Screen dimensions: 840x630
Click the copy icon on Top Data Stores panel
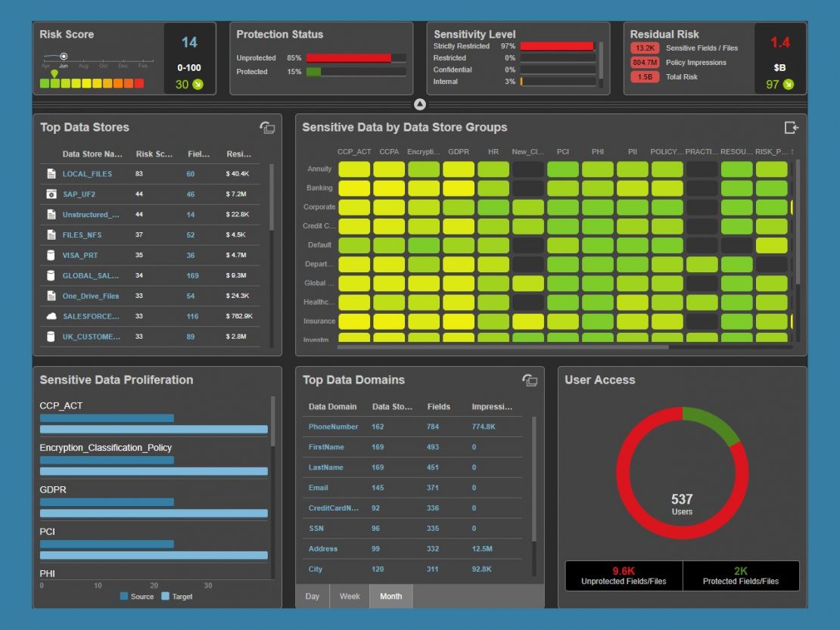[268, 129]
